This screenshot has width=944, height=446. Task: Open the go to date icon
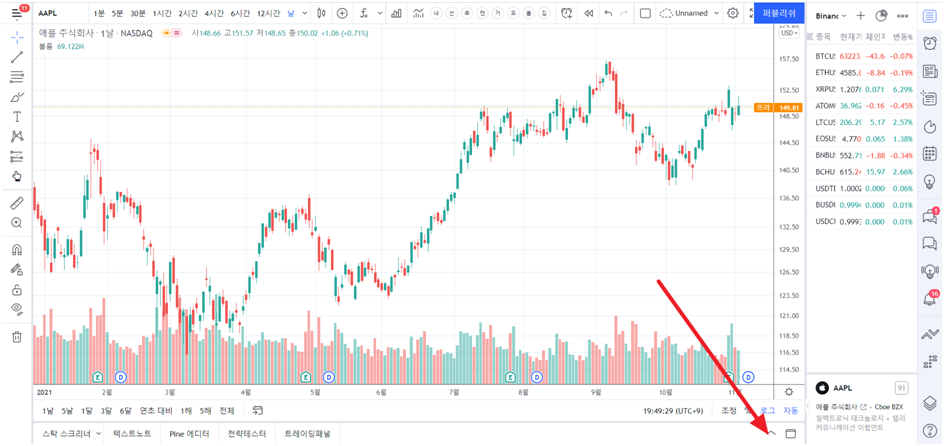[x=258, y=410]
